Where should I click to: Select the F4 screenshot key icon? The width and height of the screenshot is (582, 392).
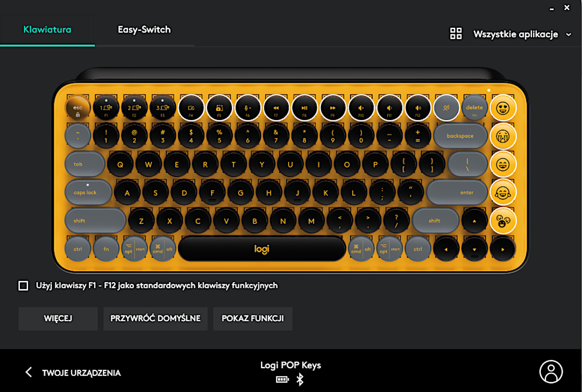coord(191,107)
